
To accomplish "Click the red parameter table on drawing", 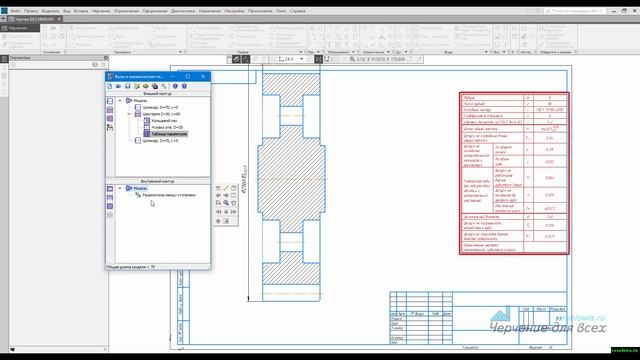I will coord(514,173).
